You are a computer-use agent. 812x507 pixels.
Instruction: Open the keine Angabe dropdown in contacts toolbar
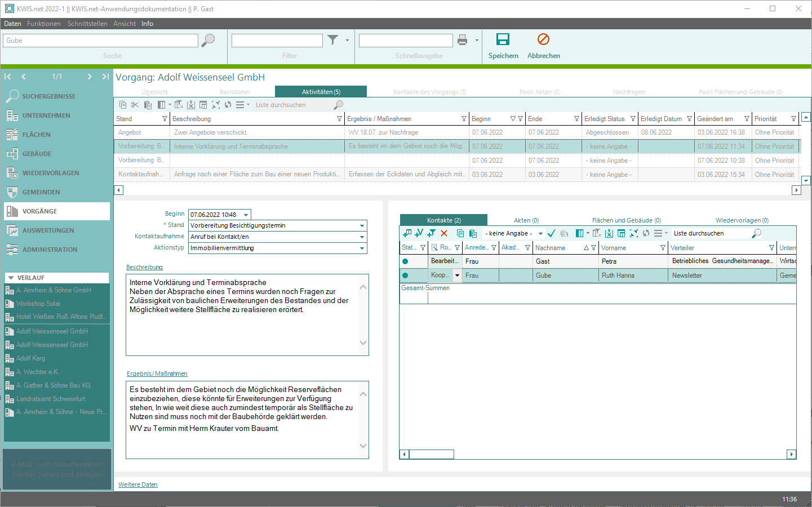[x=540, y=233]
